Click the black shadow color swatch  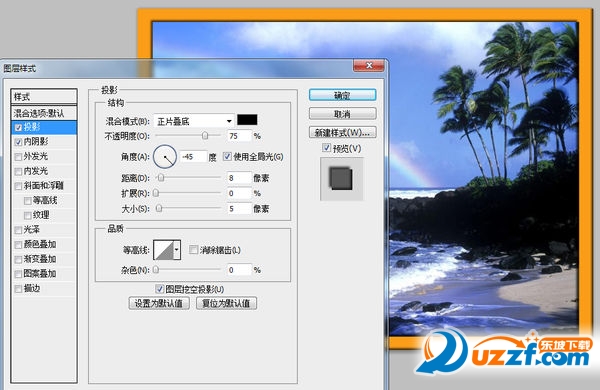click(x=247, y=120)
